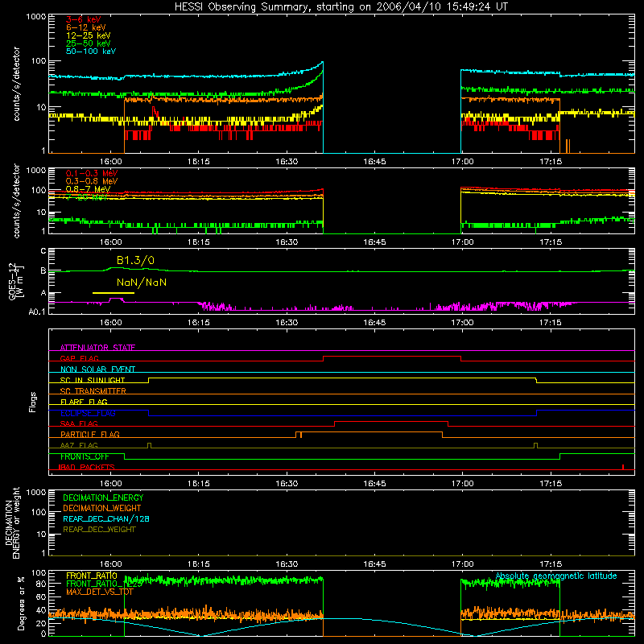Click the ECLIPSE_FLAG label
The height and width of the screenshot is (644, 644).
88,413
